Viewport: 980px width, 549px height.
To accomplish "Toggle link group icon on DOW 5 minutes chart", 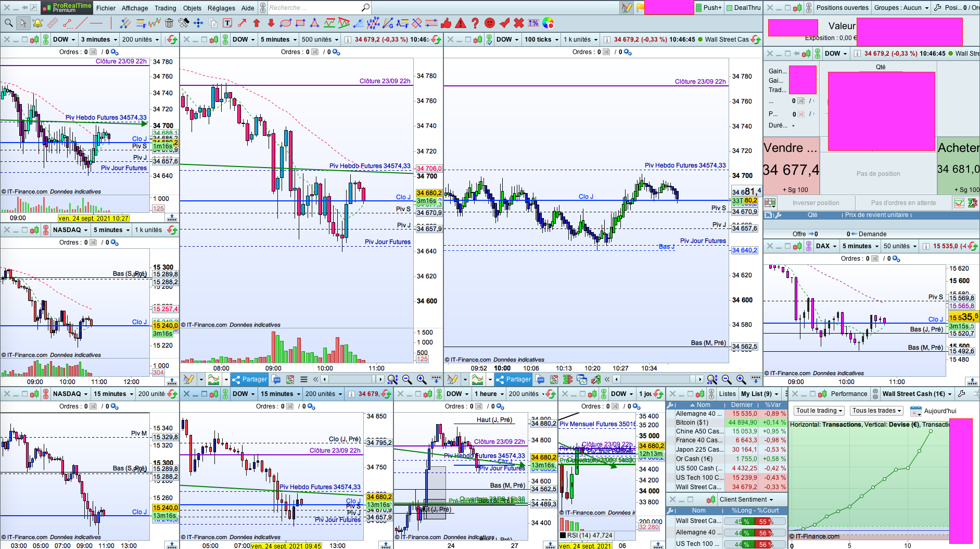I will coord(225,40).
